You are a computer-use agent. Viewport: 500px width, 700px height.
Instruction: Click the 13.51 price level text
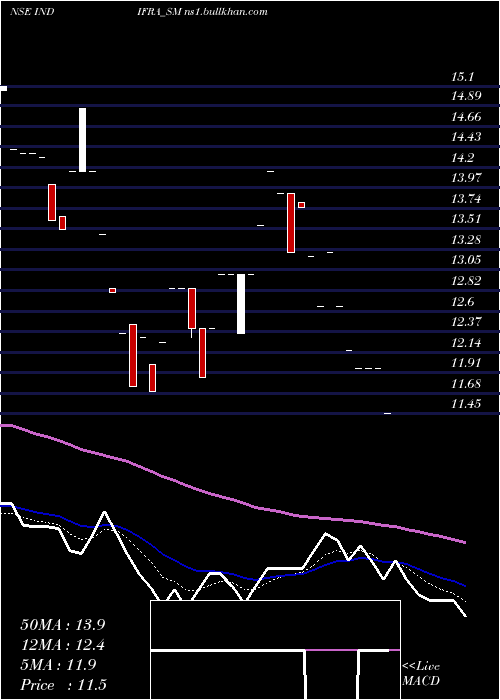[x=466, y=219]
